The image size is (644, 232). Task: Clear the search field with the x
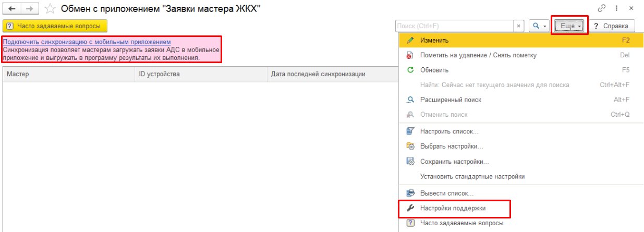tap(519, 26)
